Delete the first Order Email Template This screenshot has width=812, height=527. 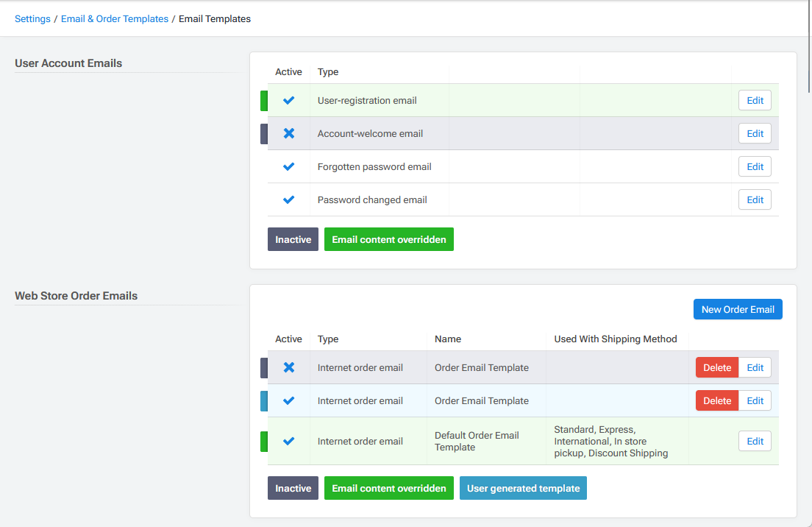point(716,367)
